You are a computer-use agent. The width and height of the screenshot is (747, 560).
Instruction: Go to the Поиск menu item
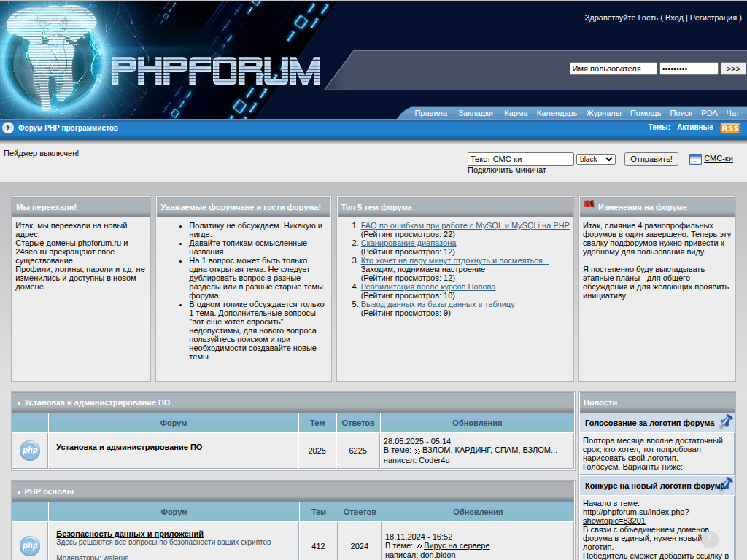click(x=681, y=113)
